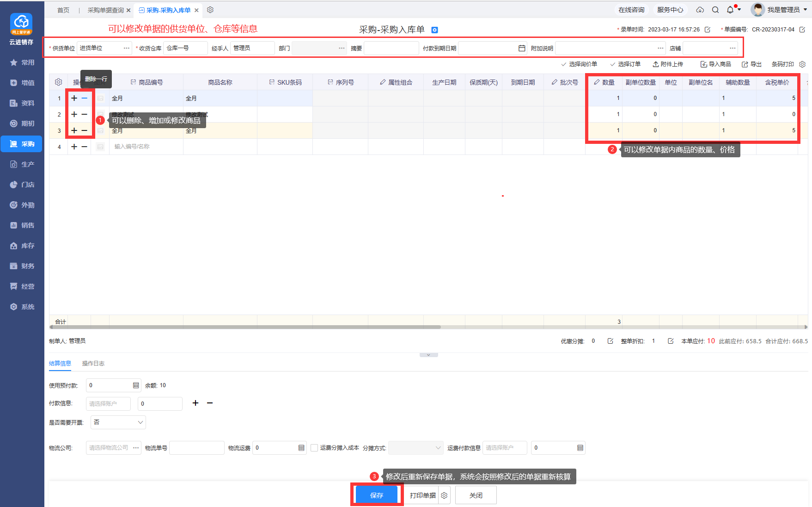Click the plus icon on row 4
The image size is (812, 507).
pyautogui.click(x=74, y=147)
